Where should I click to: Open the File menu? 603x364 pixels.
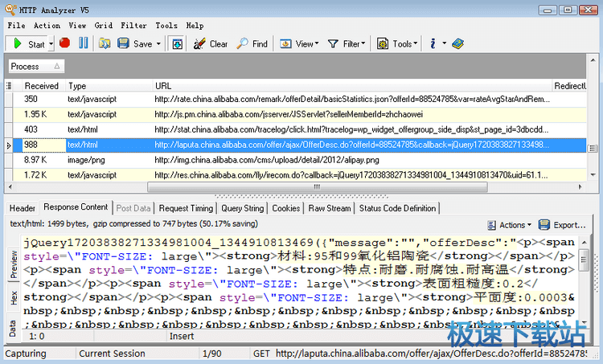tap(17, 26)
